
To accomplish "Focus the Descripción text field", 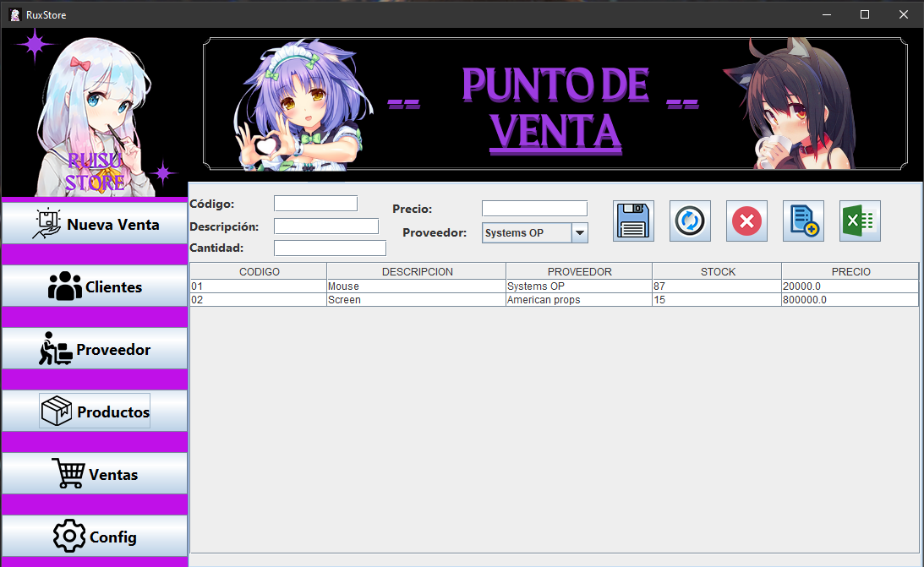I will tap(325, 226).
